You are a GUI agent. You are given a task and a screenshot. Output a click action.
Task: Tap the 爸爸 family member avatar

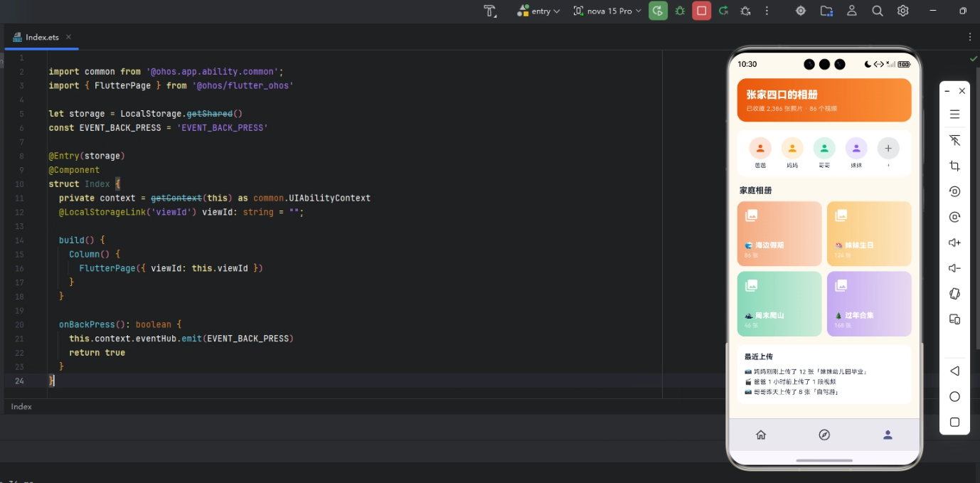point(760,148)
